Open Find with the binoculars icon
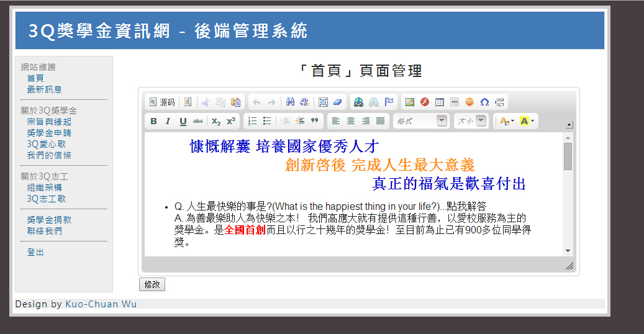This screenshot has height=334, width=644. tap(290, 102)
